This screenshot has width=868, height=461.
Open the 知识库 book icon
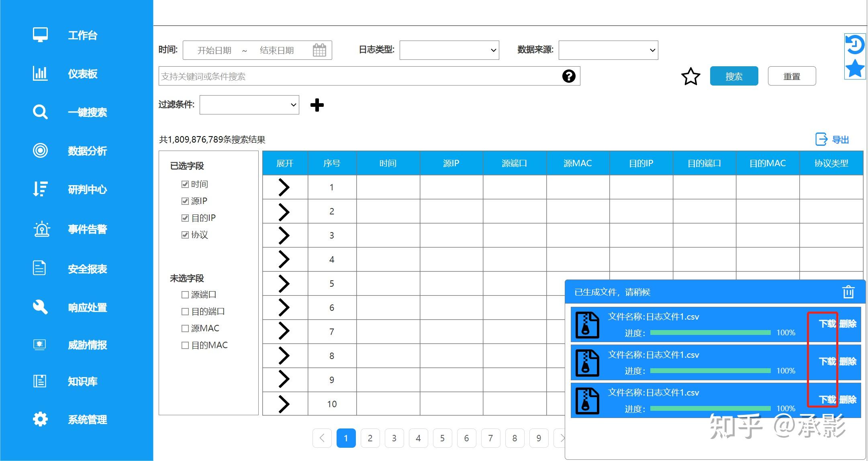(39, 381)
